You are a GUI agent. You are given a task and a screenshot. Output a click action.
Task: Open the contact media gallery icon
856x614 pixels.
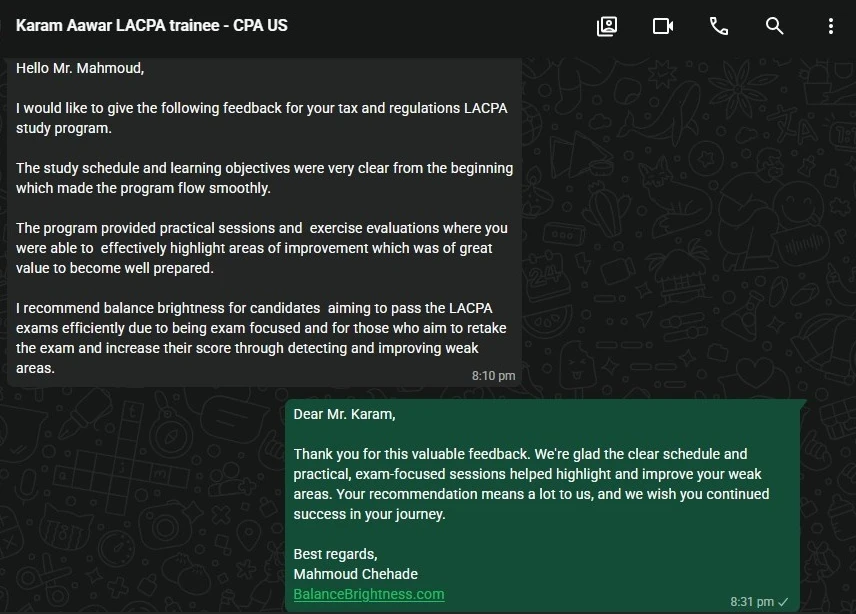tap(607, 26)
